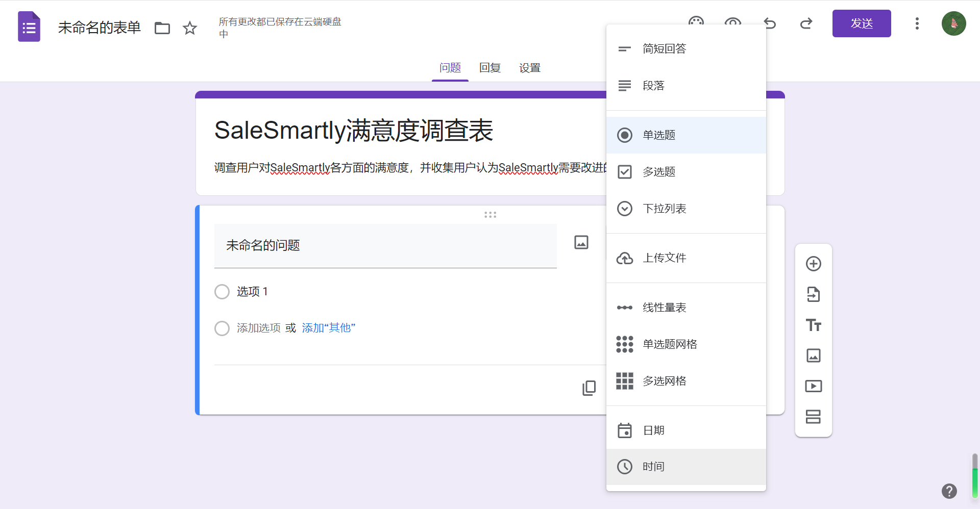The width and height of the screenshot is (980, 509).
Task: Click the 添加“其他” link
Action: (328, 328)
